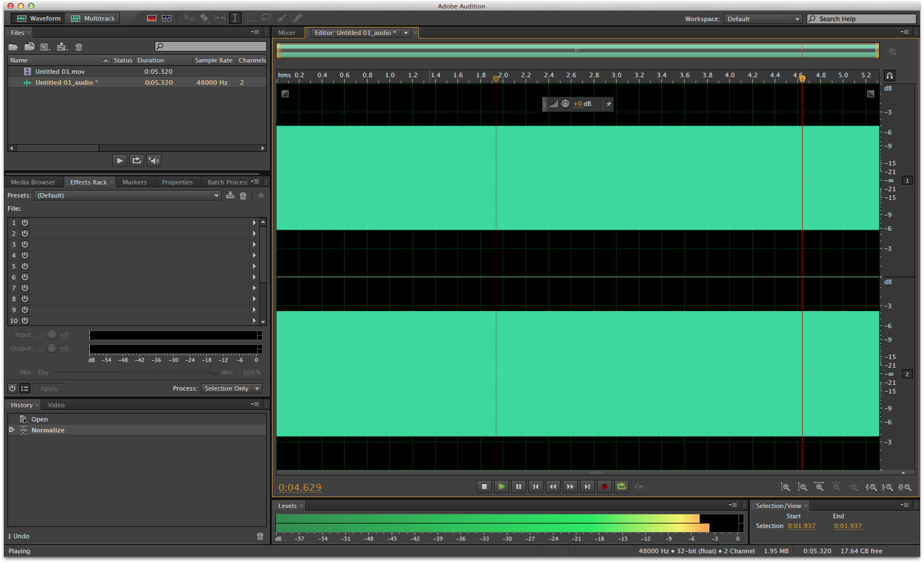Show the Spectral Frequency Display

point(151,18)
